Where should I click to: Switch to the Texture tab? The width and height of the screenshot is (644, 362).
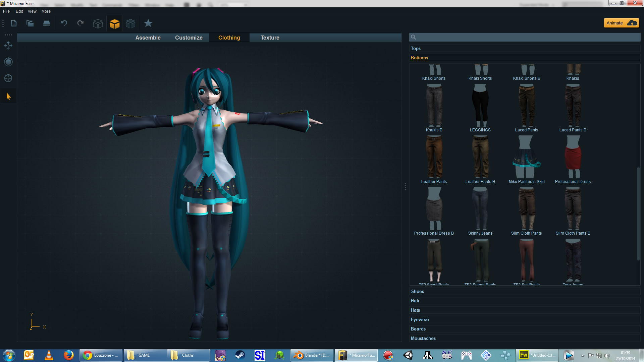point(270,38)
